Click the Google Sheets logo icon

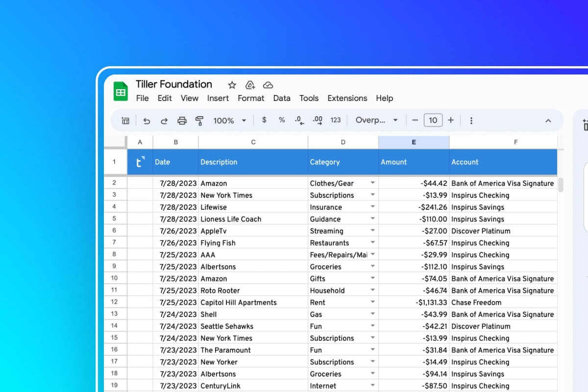pyautogui.click(x=121, y=92)
